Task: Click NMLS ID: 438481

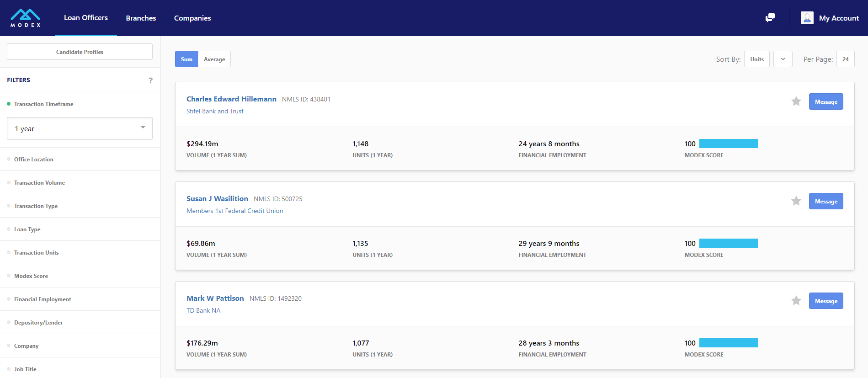Action: pos(306,99)
